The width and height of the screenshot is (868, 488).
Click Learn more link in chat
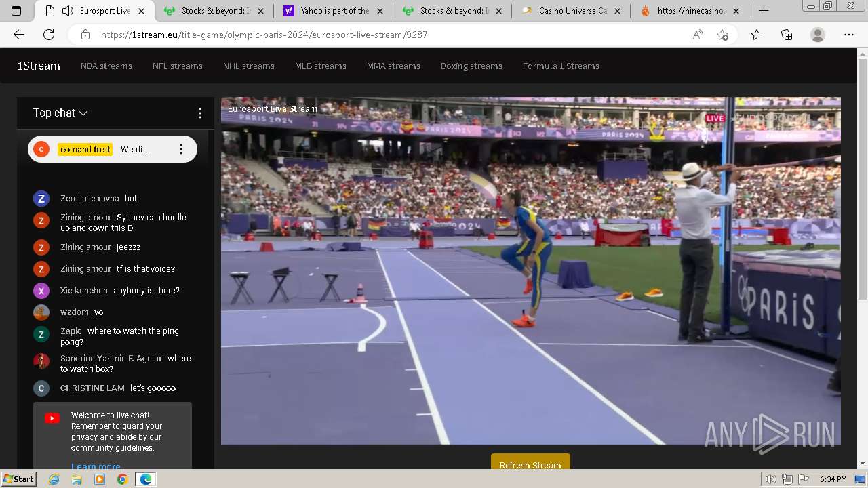coord(96,466)
